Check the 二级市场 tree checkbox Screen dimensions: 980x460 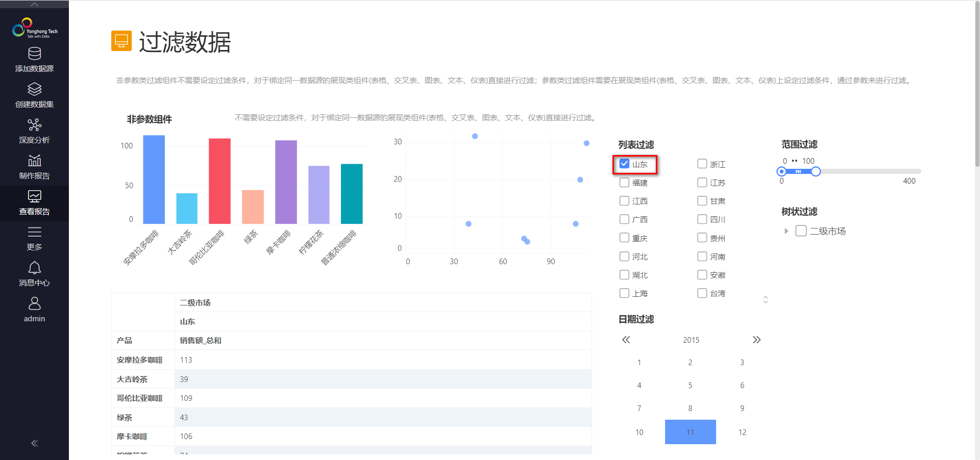pos(801,231)
